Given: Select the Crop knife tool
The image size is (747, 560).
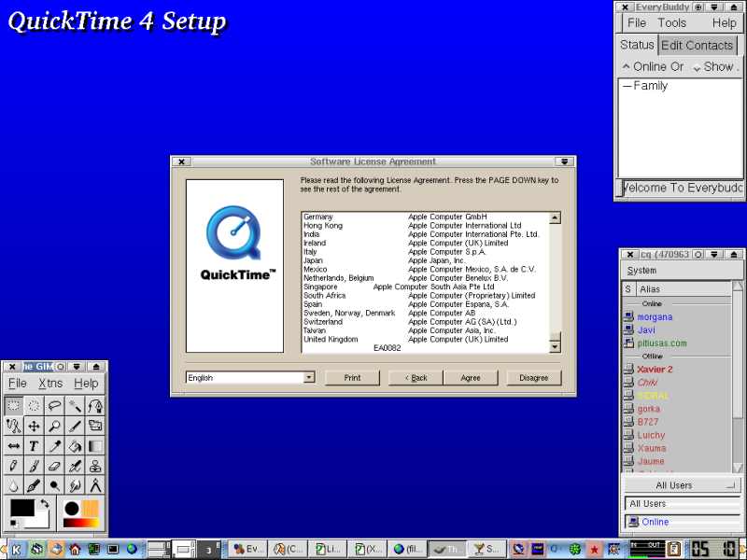Looking at the screenshot, I should 75,426.
